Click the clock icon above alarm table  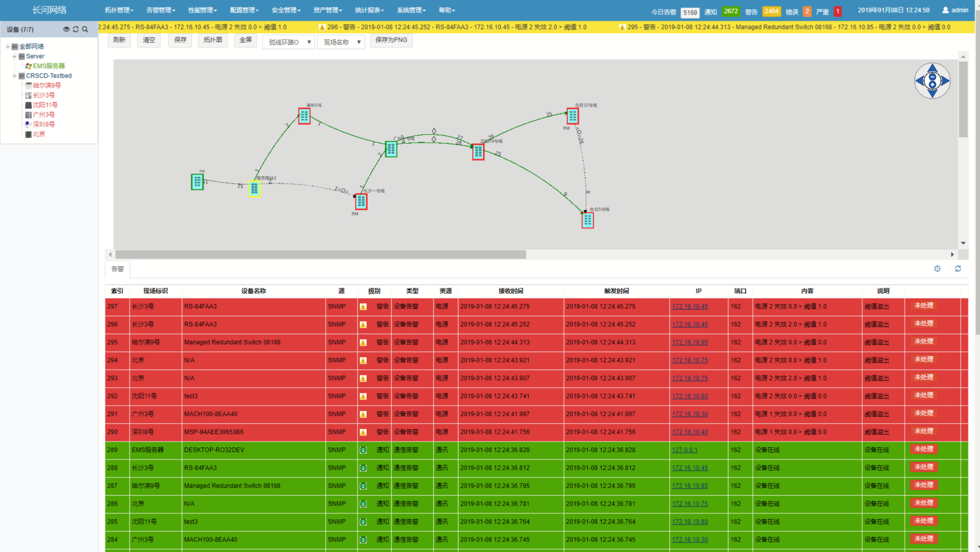pyautogui.click(x=937, y=269)
